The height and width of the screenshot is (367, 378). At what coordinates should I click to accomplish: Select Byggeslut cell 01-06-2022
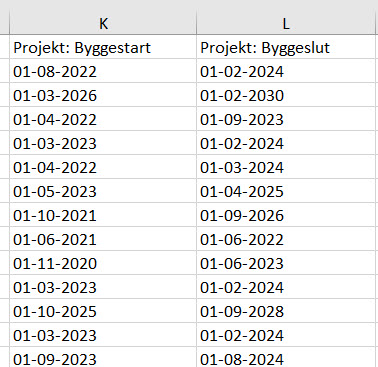pyautogui.click(x=287, y=239)
